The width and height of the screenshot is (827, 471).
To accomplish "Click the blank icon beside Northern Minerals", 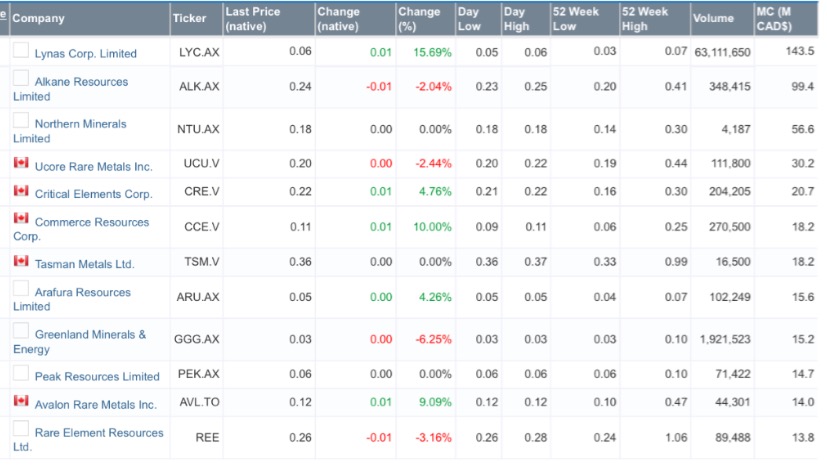I will click(x=20, y=121).
